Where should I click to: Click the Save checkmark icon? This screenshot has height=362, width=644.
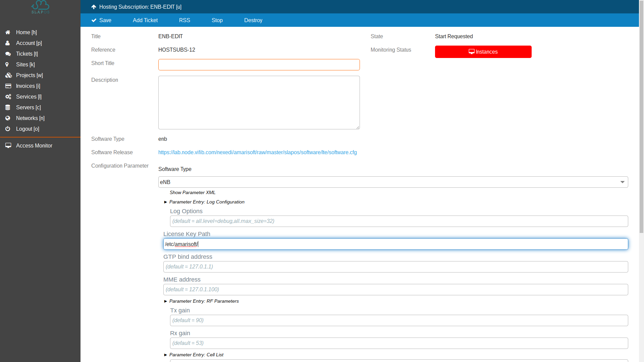[x=94, y=20]
